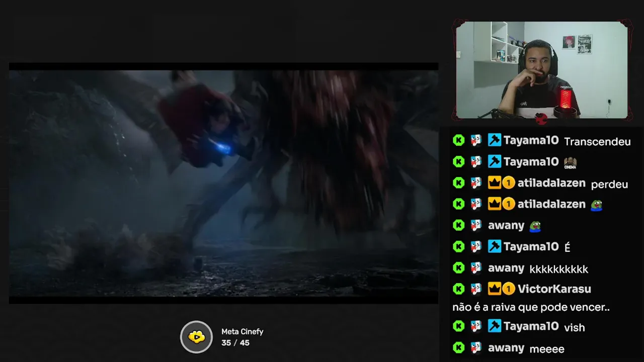
Task: Click Kick logo beside Tayama10 cinema emote message
Action: click(458, 161)
